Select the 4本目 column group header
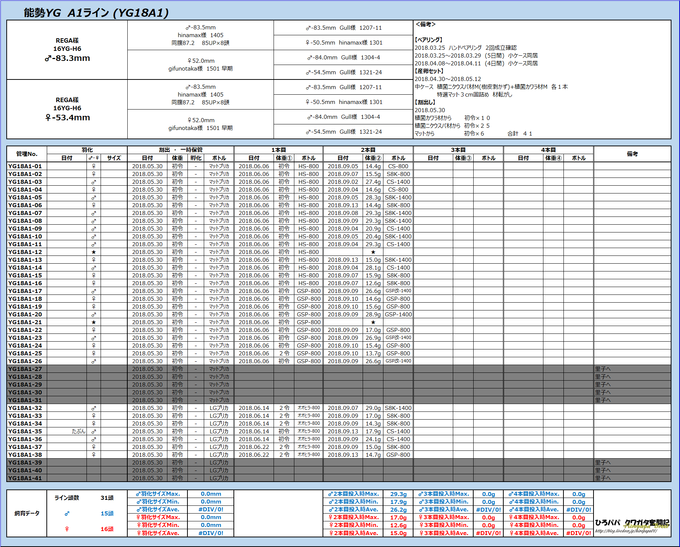 (x=548, y=150)
